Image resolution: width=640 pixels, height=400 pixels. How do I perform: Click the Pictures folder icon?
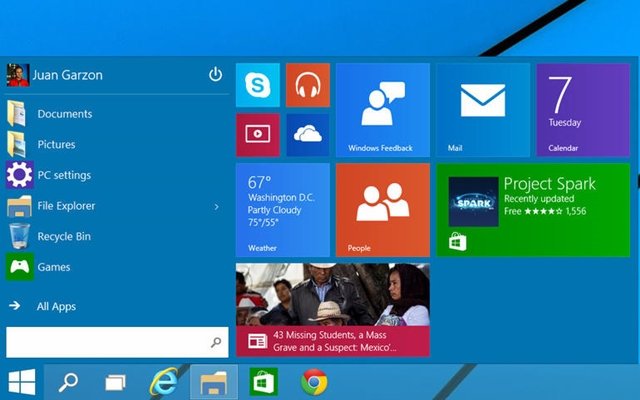[x=16, y=144]
